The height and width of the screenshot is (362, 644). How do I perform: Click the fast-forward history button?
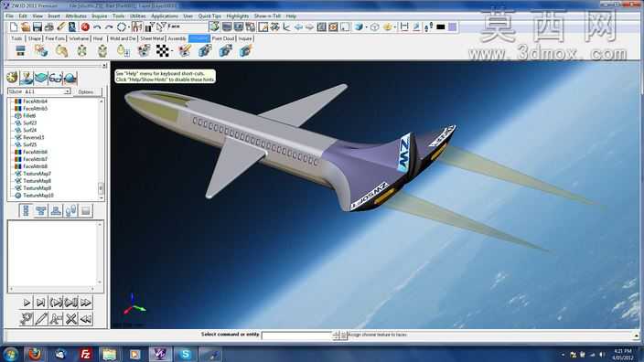pyautogui.click(x=86, y=303)
